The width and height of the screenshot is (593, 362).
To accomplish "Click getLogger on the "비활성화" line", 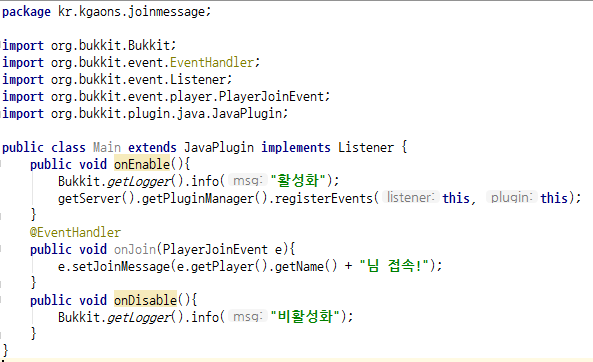I will click(139, 317).
